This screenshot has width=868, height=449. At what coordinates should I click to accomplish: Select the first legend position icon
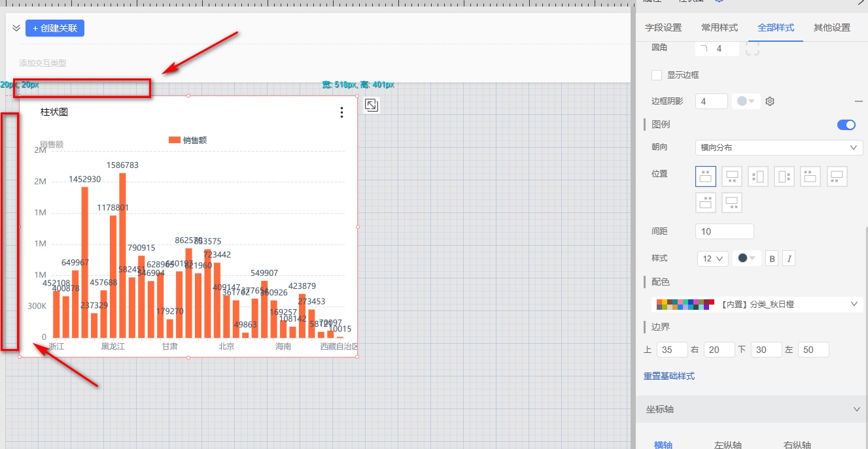[705, 176]
